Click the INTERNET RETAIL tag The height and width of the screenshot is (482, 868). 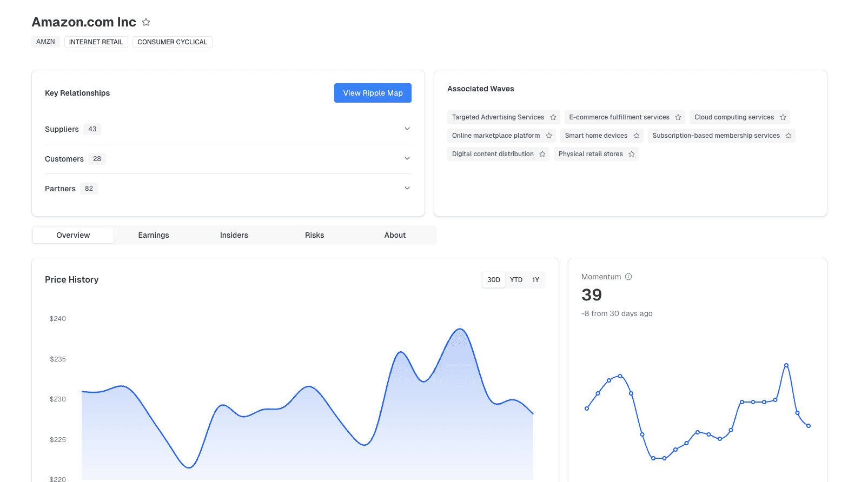click(x=96, y=42)
